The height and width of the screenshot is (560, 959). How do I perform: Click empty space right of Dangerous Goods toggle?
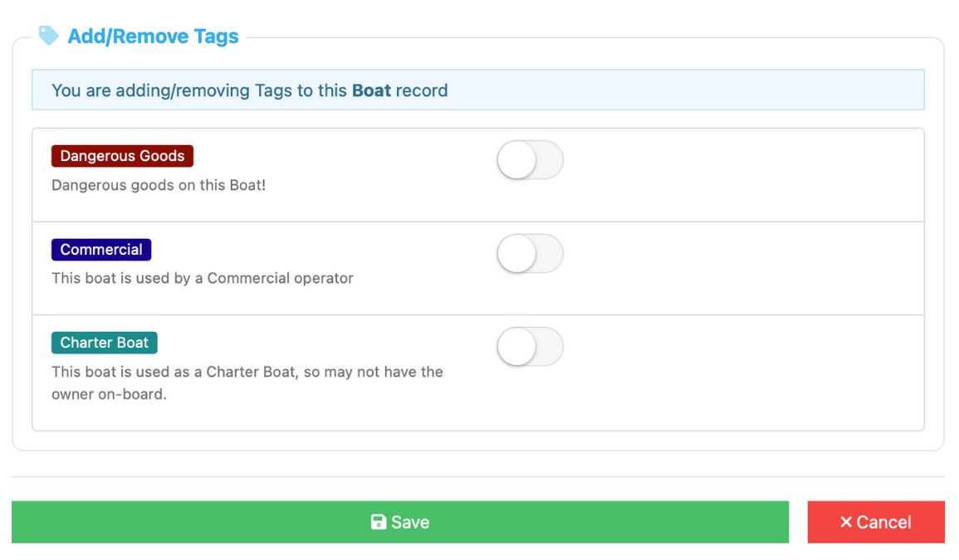coord(739,174)
